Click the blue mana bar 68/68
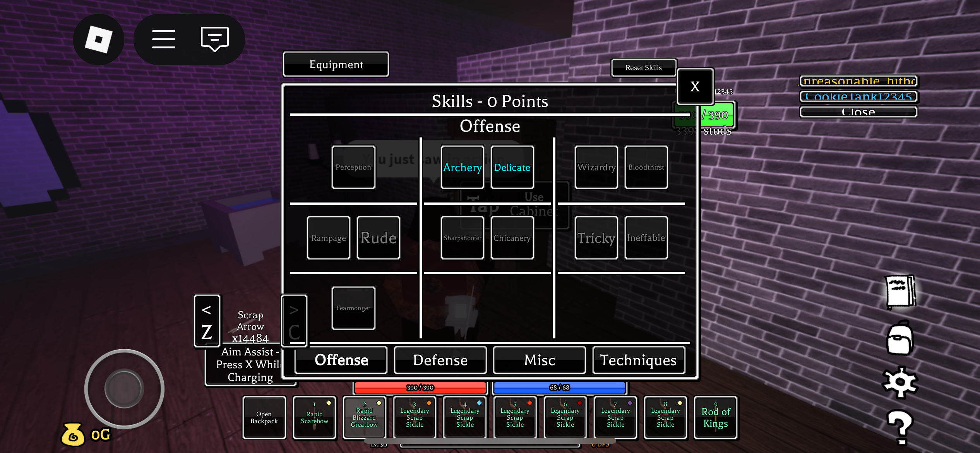This screenshot has width=980, height=453. click(x=560, y=388)
